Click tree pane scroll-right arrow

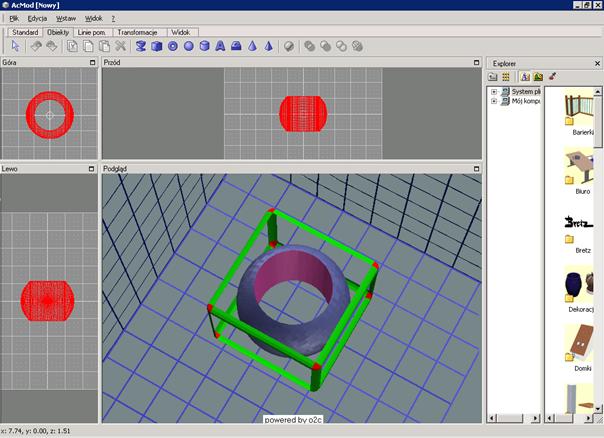point(535,418)
